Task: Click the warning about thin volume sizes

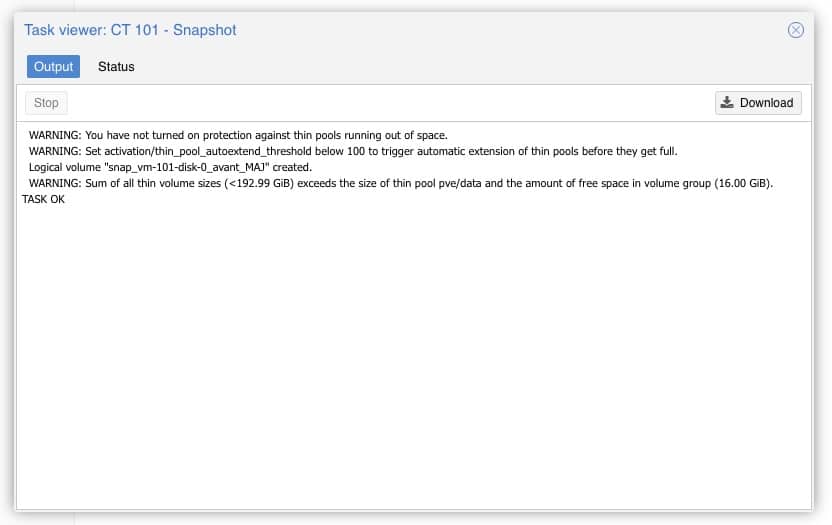Action: tap(401, 183)
